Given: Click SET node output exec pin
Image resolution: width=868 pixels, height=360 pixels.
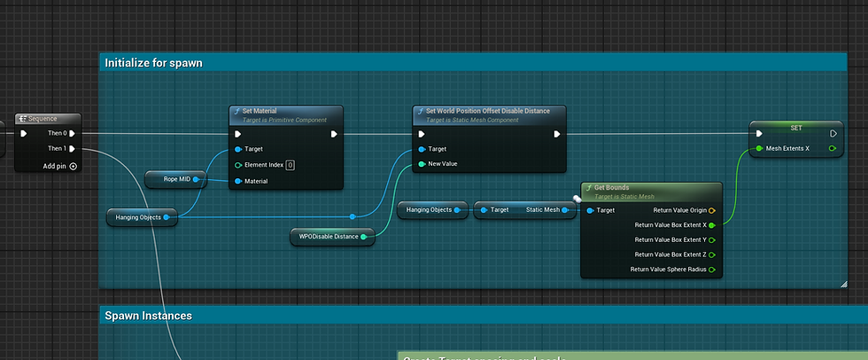Looking at the screenshot, I should 833,134.
